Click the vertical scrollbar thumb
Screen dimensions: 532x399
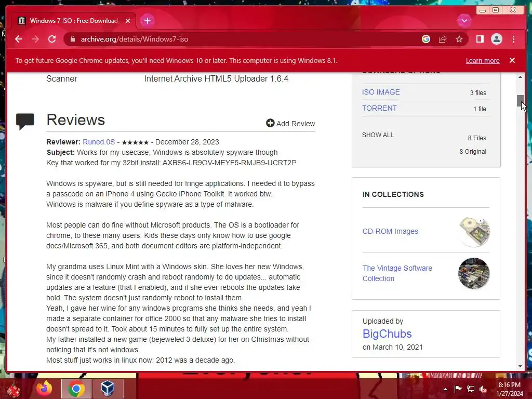(520, 101)
